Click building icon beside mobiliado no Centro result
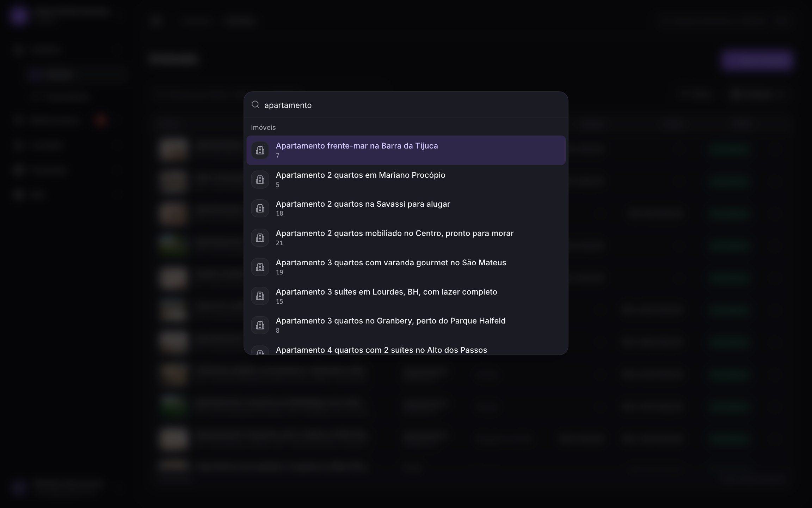Image resolution: width=812 pixels, height=508 pixels. (x=260, y=238)
